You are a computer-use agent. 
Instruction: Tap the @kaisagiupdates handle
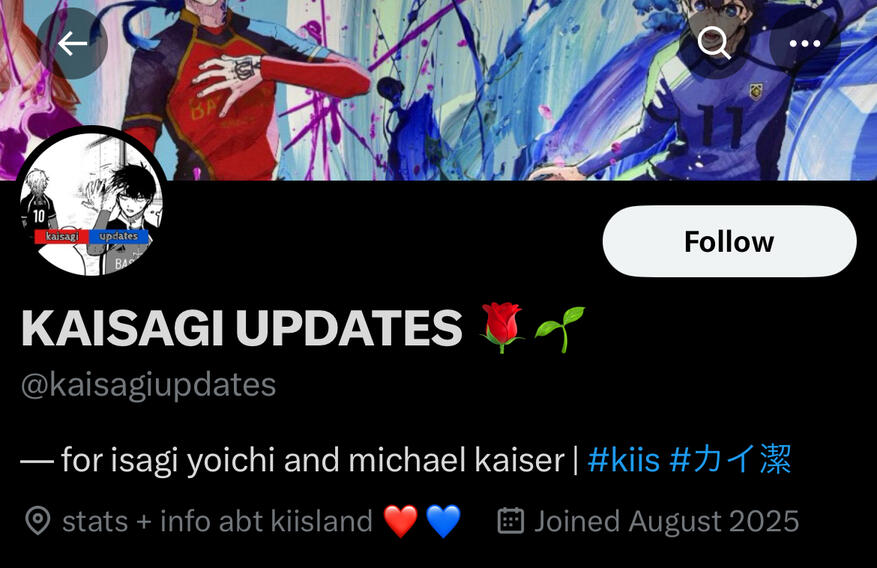(148, 385)
